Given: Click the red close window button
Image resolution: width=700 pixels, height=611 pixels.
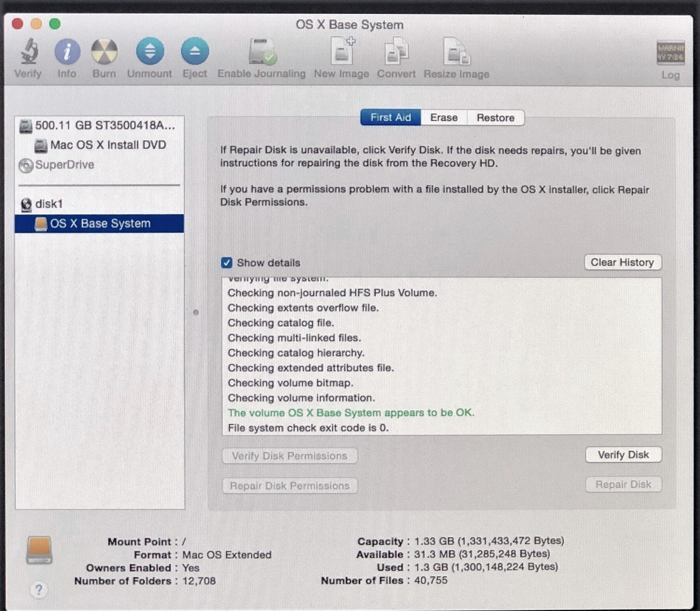Looking at the screenshot, I should tap(17, 24).
